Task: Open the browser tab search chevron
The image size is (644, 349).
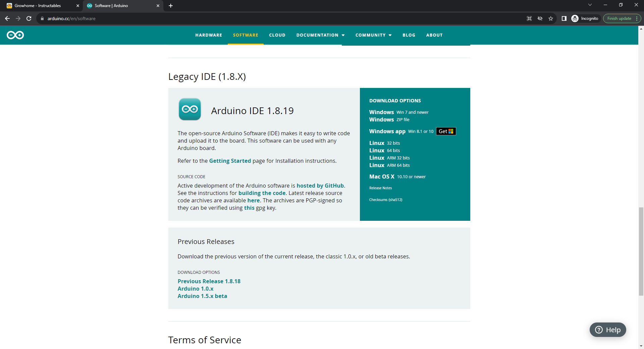Action: [x=590, y=5]
